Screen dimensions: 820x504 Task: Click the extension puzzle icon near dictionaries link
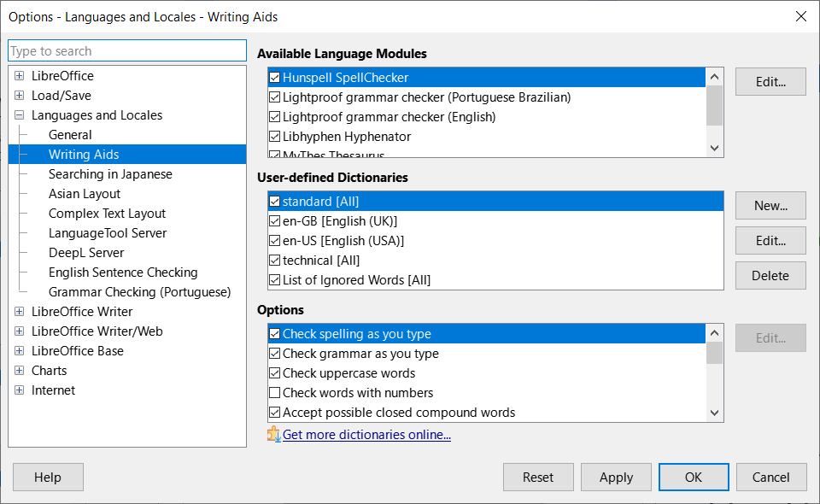click(275, 434)
